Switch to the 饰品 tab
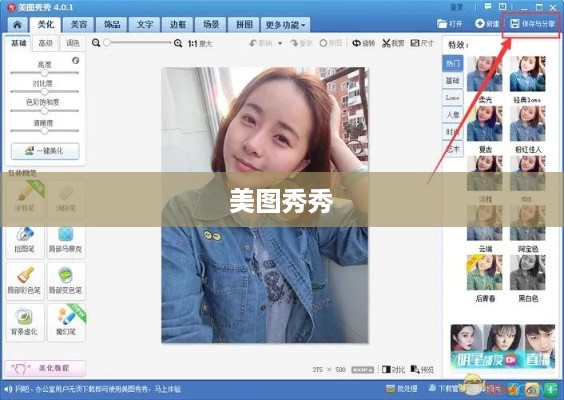The image size is (564, 400). [x=112, y=24]
